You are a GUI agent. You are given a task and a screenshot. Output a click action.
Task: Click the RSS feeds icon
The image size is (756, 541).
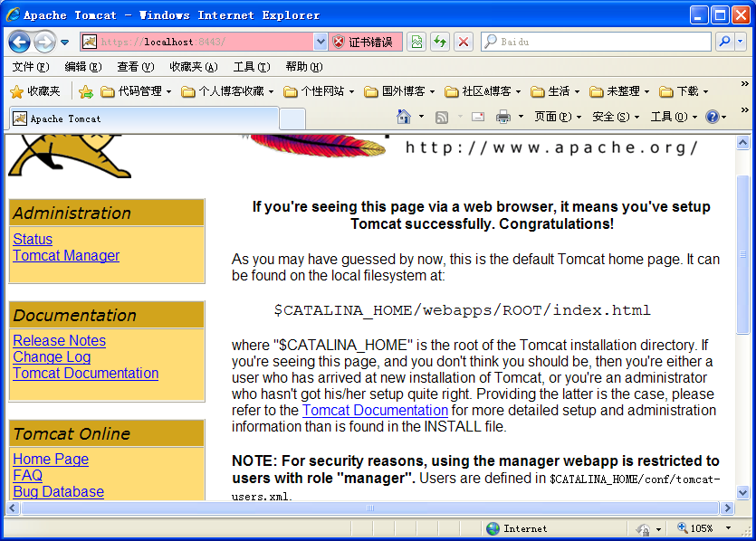click(442, 117)
